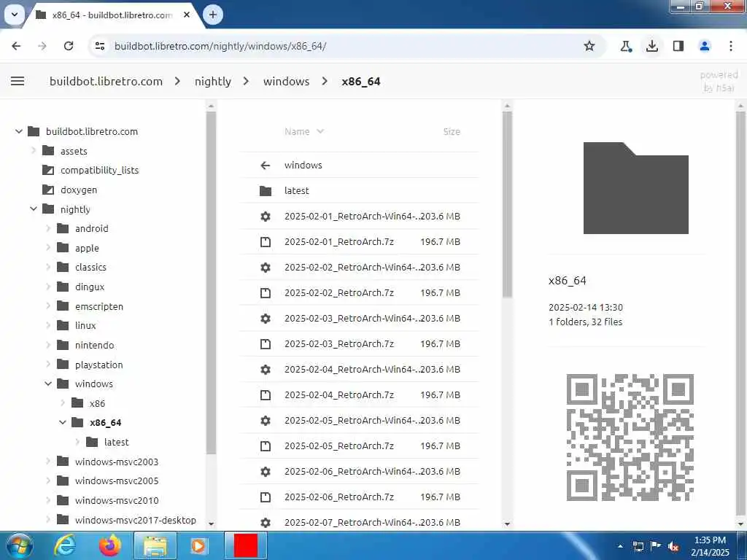This screenshot has height=560, width=747.
Task: Click file icon of 2025-02-04_RetroArch.7z
Action: coord(266,395)
